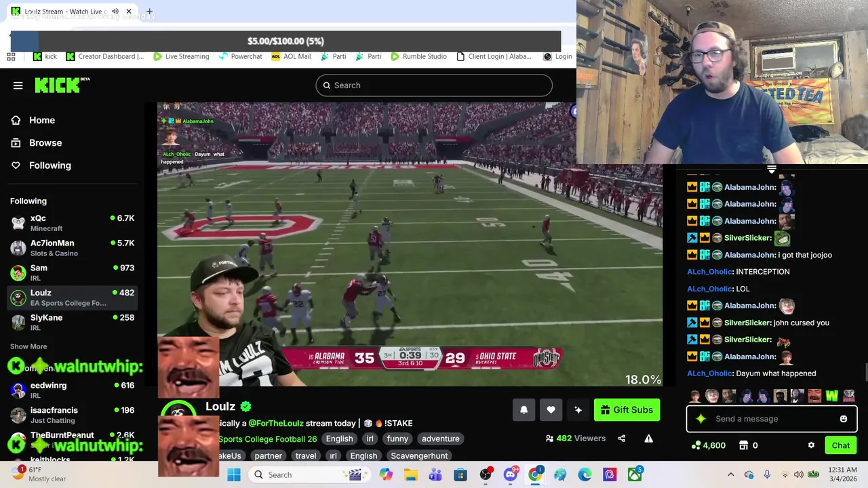Screen dimensions: 868x488
Task: Open Microsoft Store from taskbar
Action: pyautogui.click(x=460, y=474)
